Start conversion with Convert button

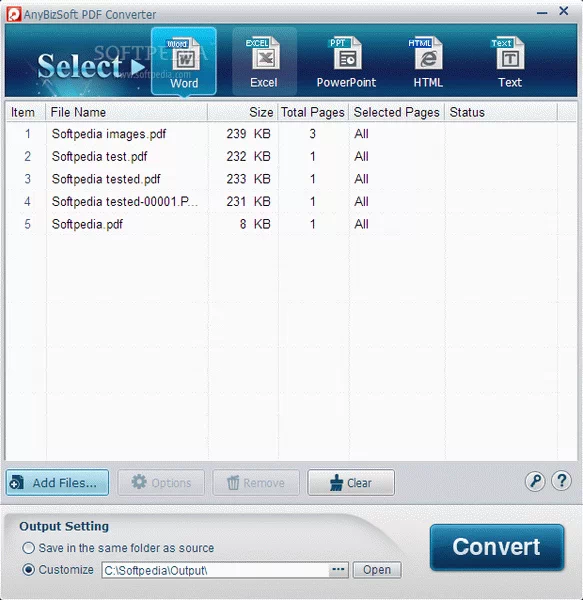click(x=497, y=547)
